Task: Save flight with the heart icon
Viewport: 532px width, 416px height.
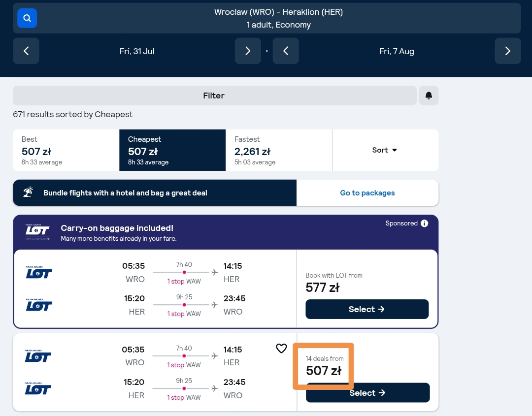Action: click(281, 348)
